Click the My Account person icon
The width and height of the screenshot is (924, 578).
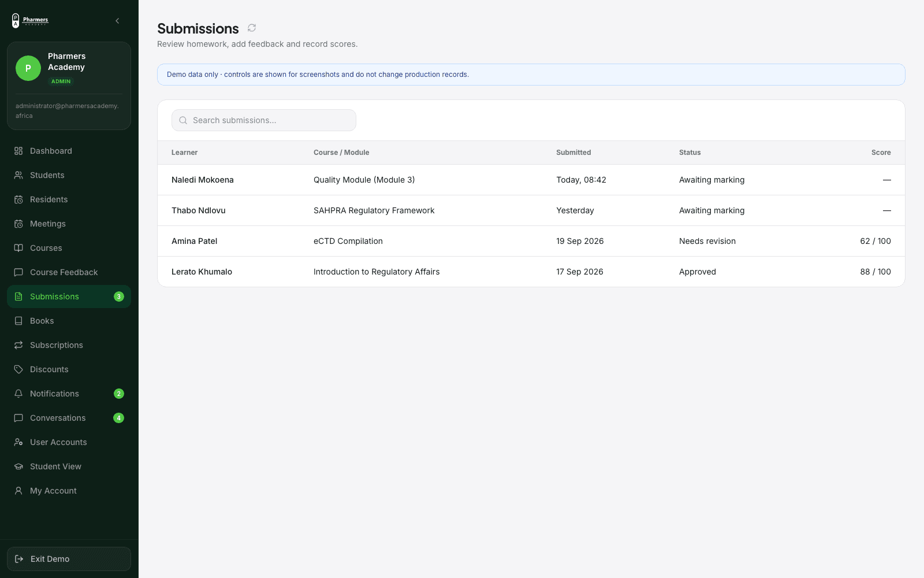[18, 491]
